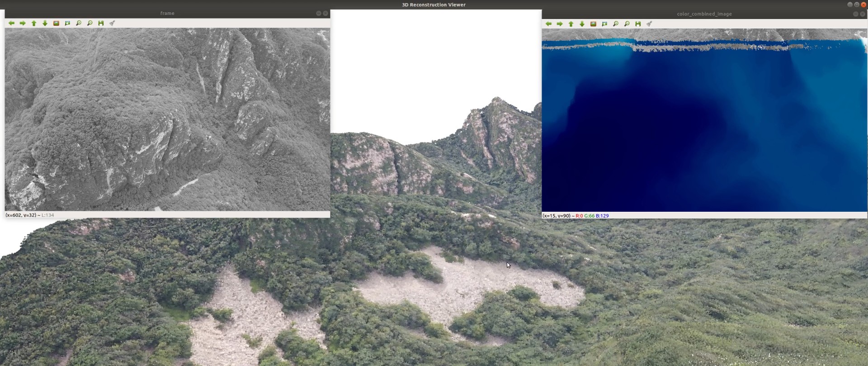Screen dimensions: 868x366
Task: Click the color_combined_image window title bar
Action: 704,14
